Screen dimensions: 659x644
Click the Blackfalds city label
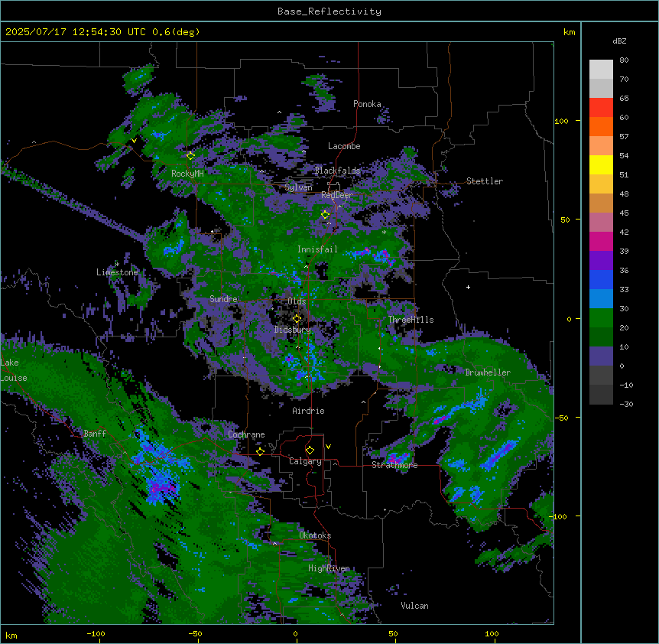pos(337,171)
